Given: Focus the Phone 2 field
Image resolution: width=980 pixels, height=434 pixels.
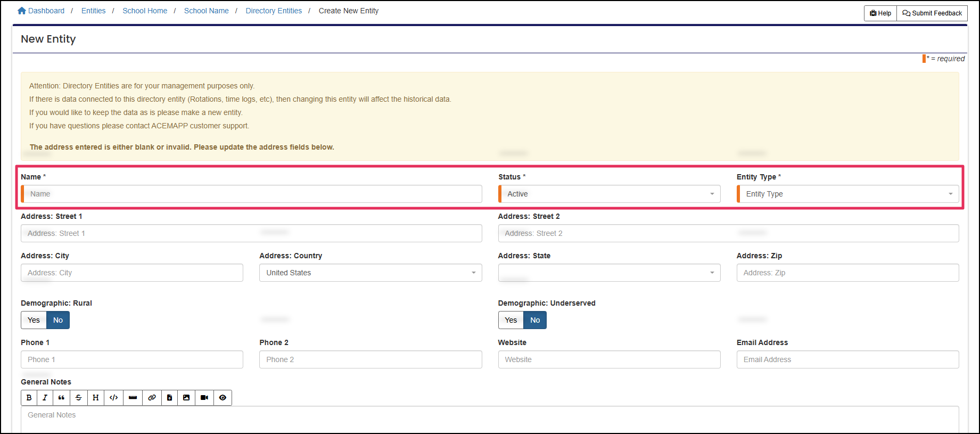Looking at the screenshot, I should (x=370, y=359).
